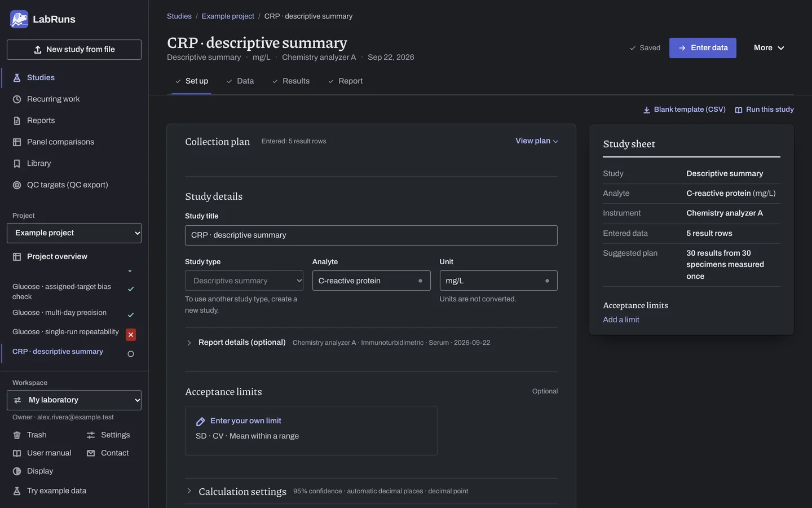Click the Study title input field
The height and width of the screenshot is (508, 812).
click(371, 235)
